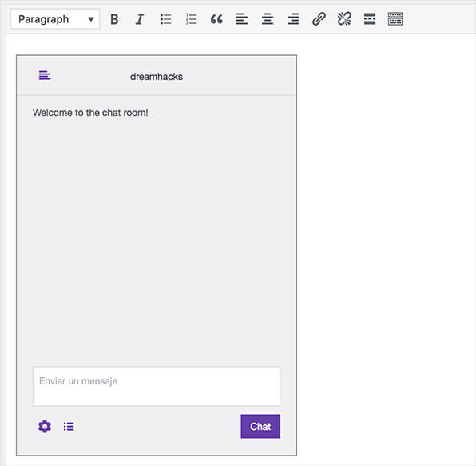The image size is (476, 466).
Task: Send message with Chat button
Action: click(x=260, y=427)
